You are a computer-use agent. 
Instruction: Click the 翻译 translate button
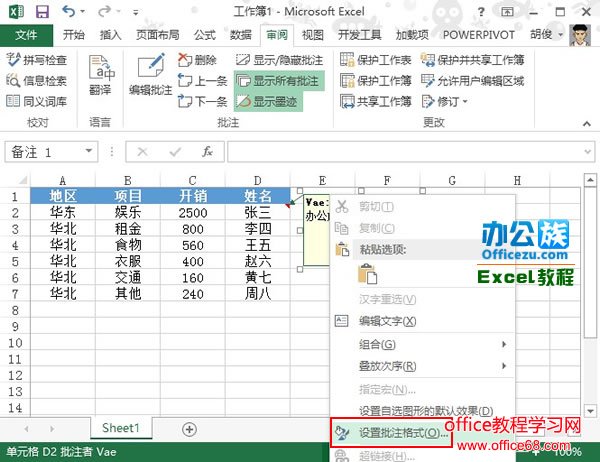pos(100,75)
